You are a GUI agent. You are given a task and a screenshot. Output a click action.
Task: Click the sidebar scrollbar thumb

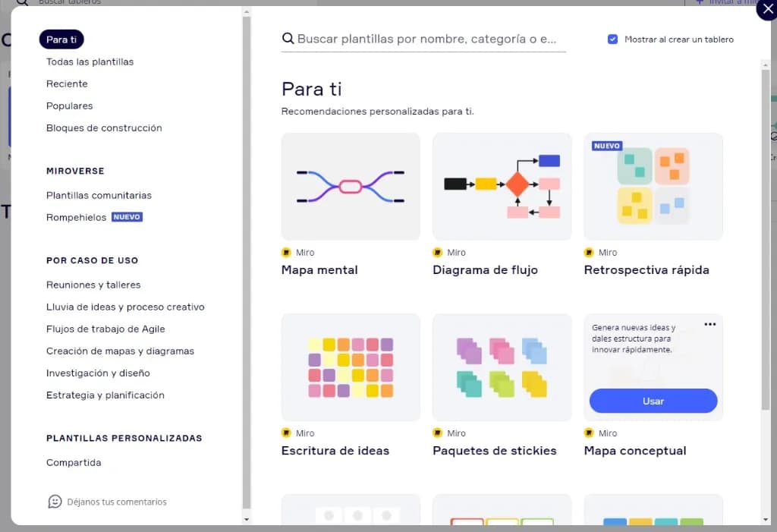pos(247,263)
